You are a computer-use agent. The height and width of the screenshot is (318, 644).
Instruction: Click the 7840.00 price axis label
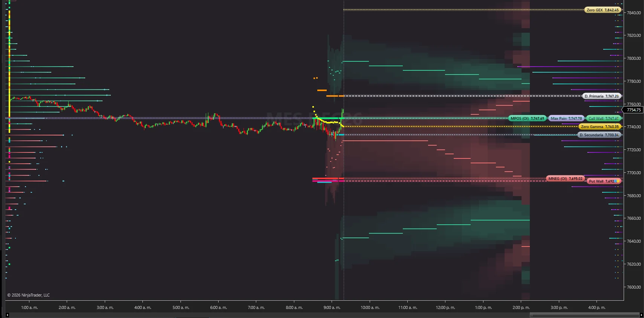(633, 13)
